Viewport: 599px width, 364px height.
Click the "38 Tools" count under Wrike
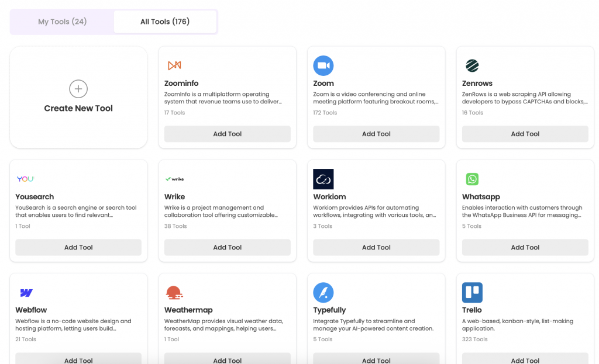click(x=175, y=226)
